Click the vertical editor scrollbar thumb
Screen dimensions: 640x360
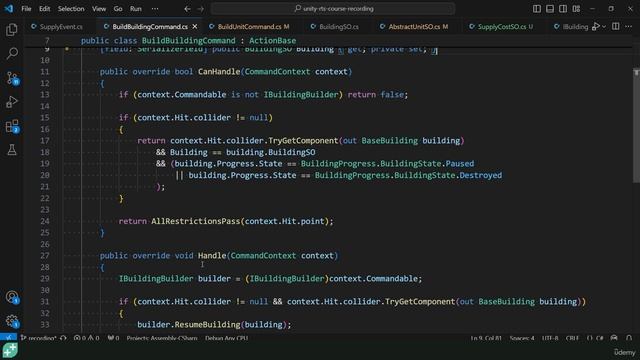click(636, 125)
